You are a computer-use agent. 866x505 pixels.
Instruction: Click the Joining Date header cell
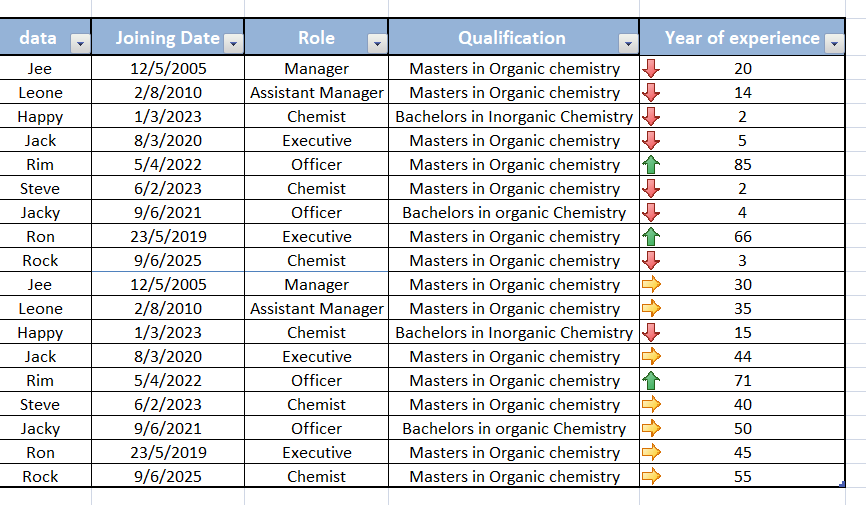point(168,37)
